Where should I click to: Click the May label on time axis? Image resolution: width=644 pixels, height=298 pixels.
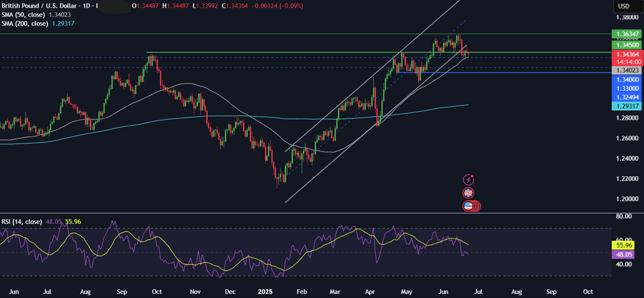point(406,291)
